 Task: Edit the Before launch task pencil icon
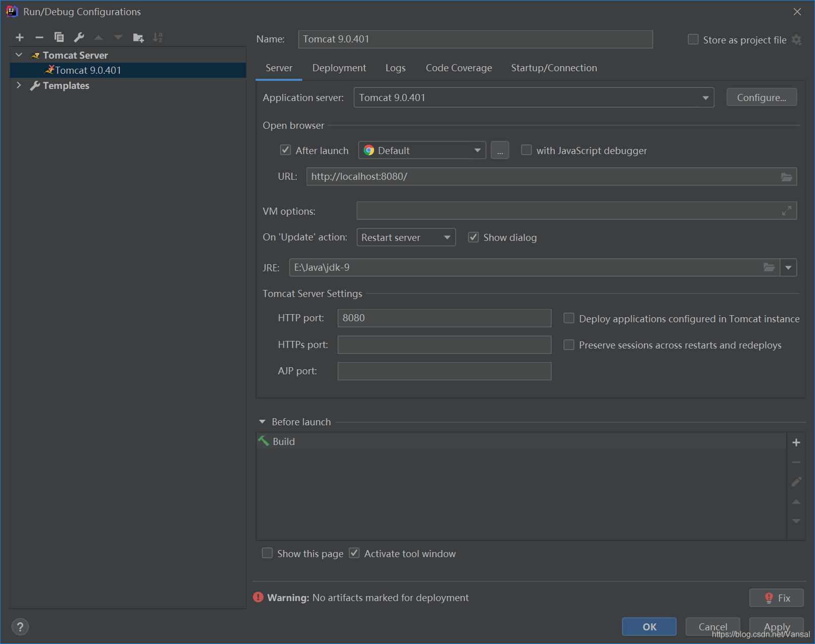tap(796, 482)
